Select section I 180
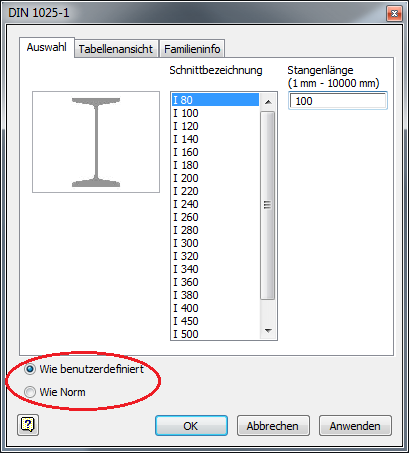This screenshot has width=409, height=453. [215, 165]
